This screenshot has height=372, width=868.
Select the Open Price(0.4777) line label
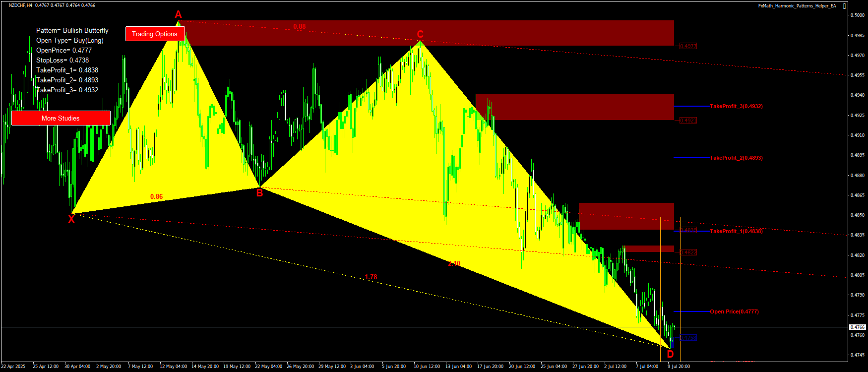coord(734,311)
